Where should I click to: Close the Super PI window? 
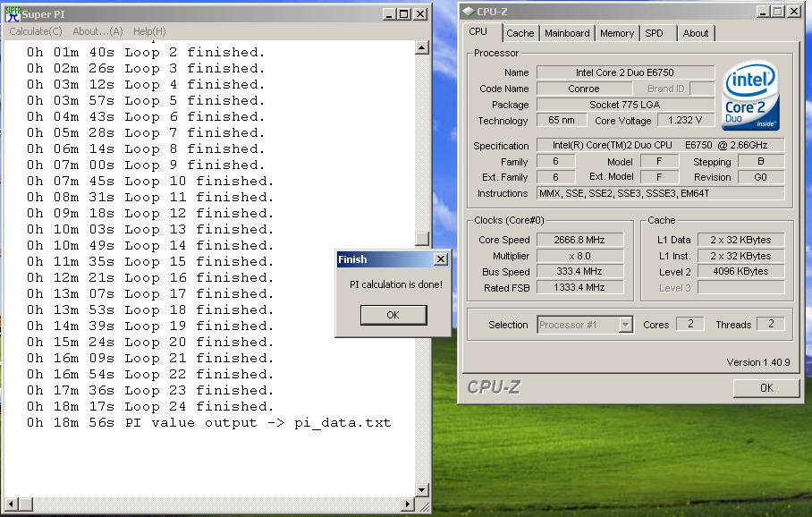[x=420, y=14]
